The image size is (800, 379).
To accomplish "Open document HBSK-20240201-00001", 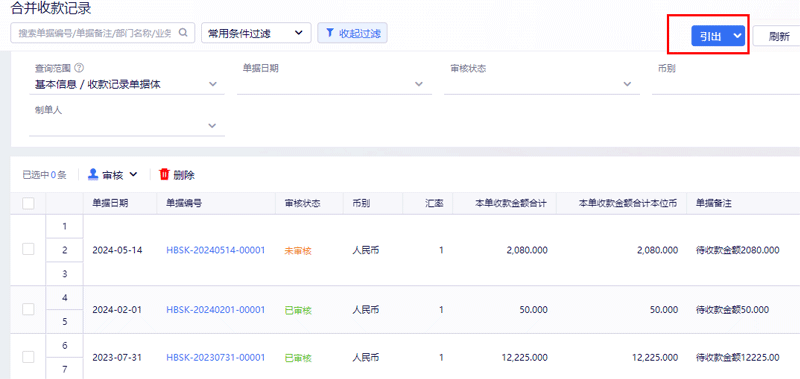I will [x=216, y=310].
